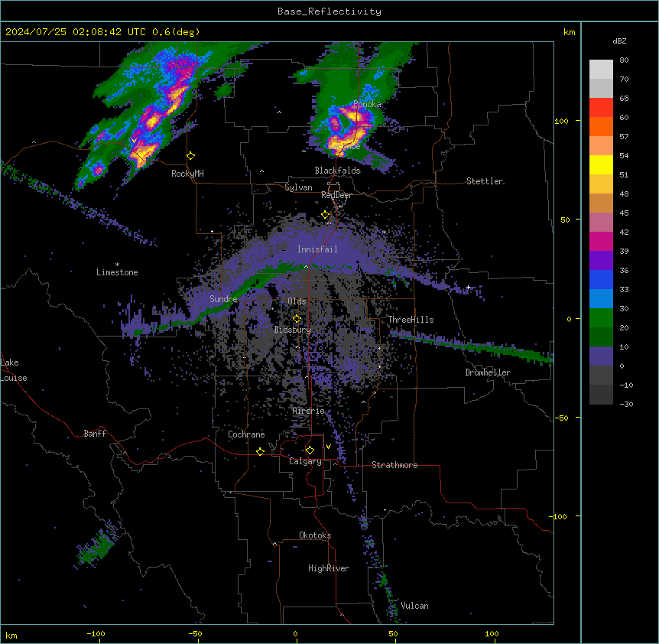Click the dBZ legend heading

[619, 41]
